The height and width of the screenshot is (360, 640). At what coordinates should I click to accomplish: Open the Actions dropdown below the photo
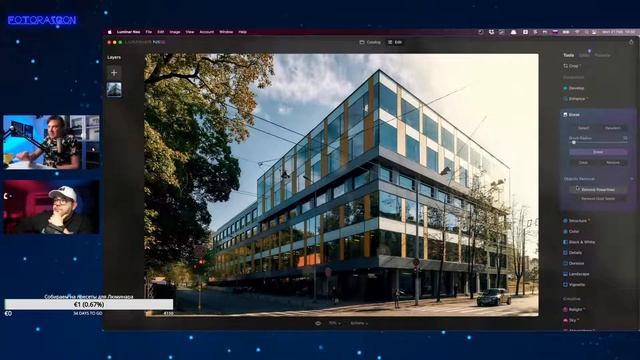click(x=359, y=323)
